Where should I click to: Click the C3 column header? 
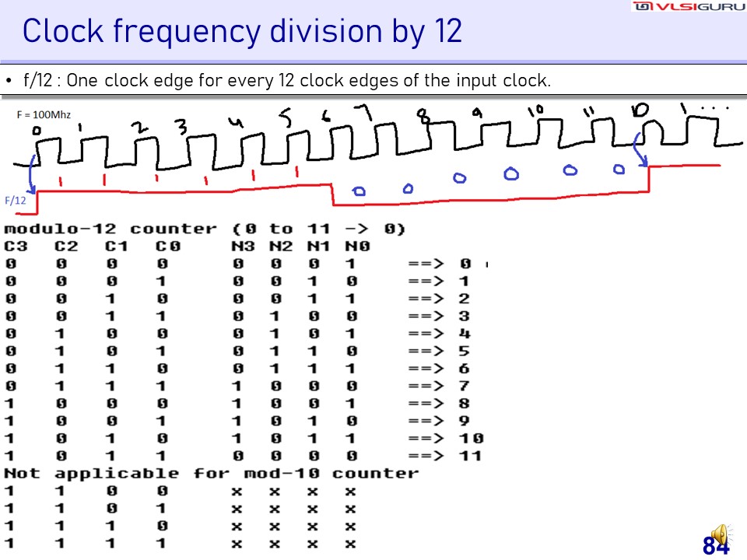click(x=16, y=247)
